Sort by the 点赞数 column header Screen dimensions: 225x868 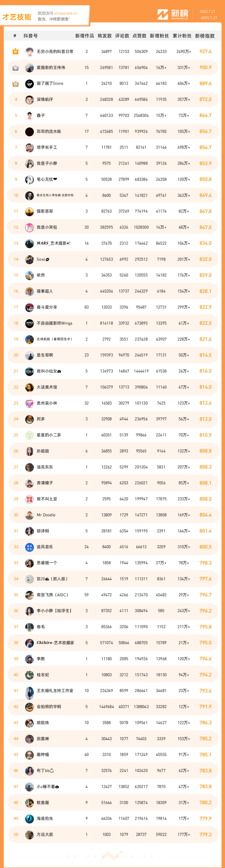[140, 36]
